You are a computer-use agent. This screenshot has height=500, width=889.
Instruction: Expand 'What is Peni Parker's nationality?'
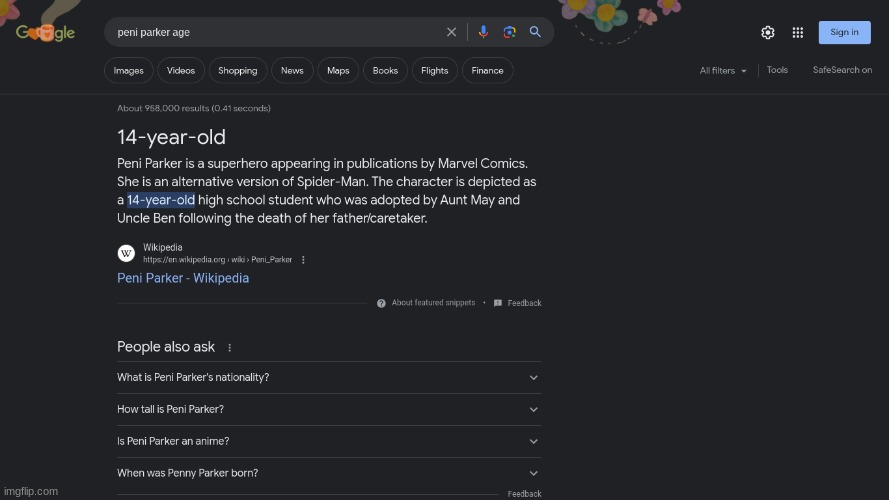click(x=329, y=378)
